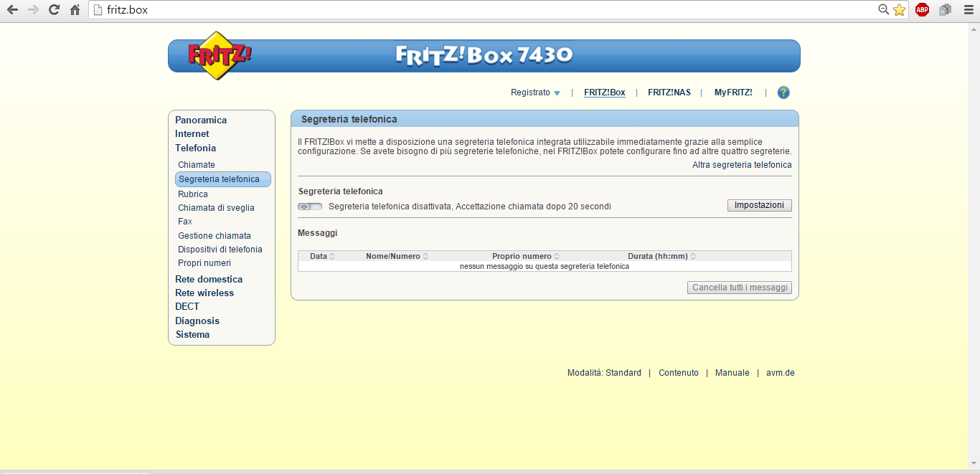Select Chiamate in the Telefonia submenu
Image resolution: width=980 pixels, height=474 pixels.
(x=197, y=165)
